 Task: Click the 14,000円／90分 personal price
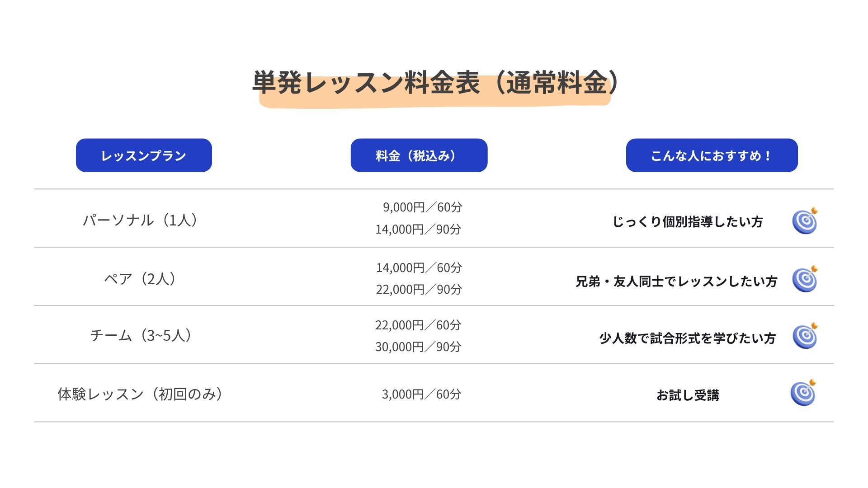418,230
